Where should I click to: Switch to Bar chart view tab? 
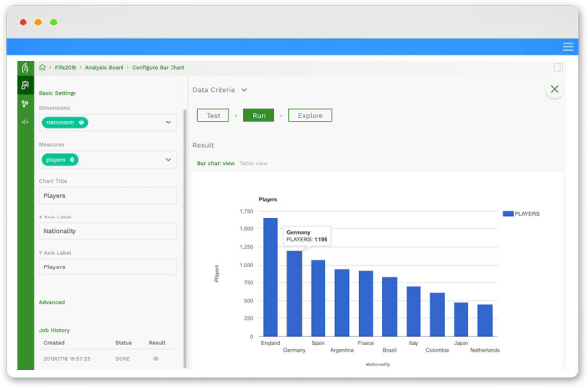(216, 163)
